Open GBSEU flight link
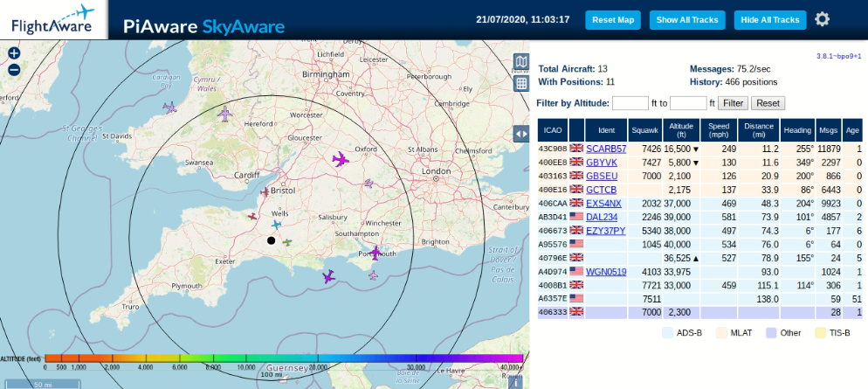 pyautogui.click(x=602, y=177)
